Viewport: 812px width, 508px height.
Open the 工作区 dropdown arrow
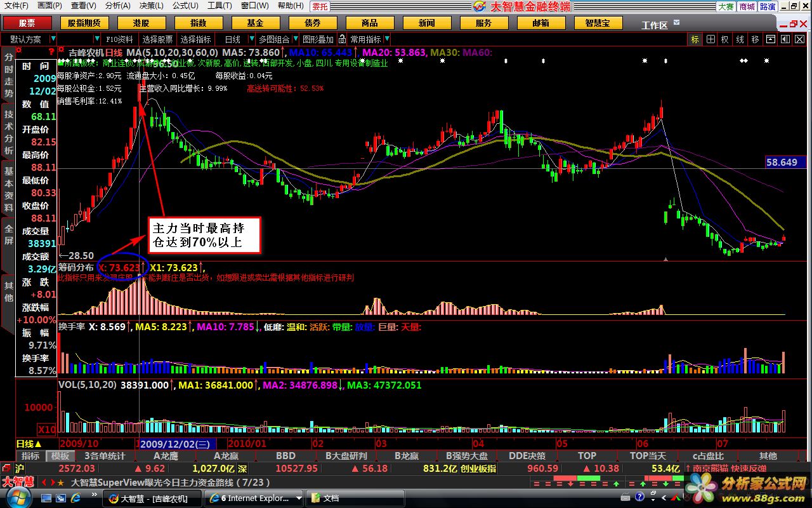678,24
